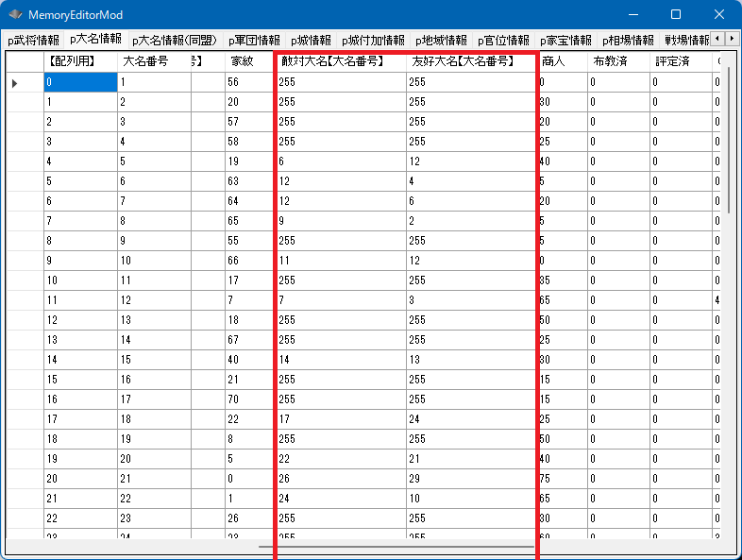Switch to the p武将情報 tab

(x=33, y=40)
